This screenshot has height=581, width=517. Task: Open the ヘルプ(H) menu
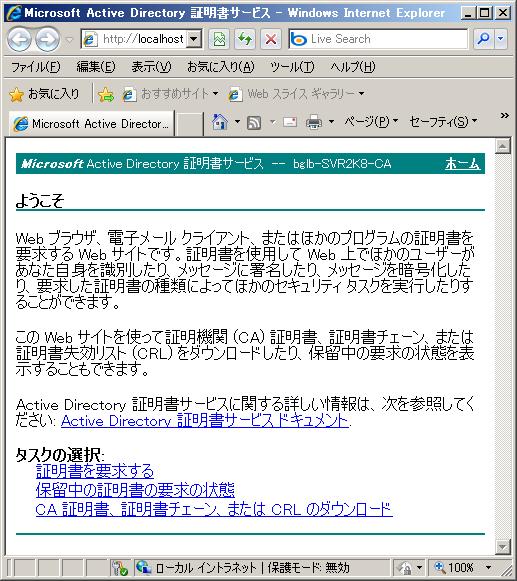coord(353,67)
